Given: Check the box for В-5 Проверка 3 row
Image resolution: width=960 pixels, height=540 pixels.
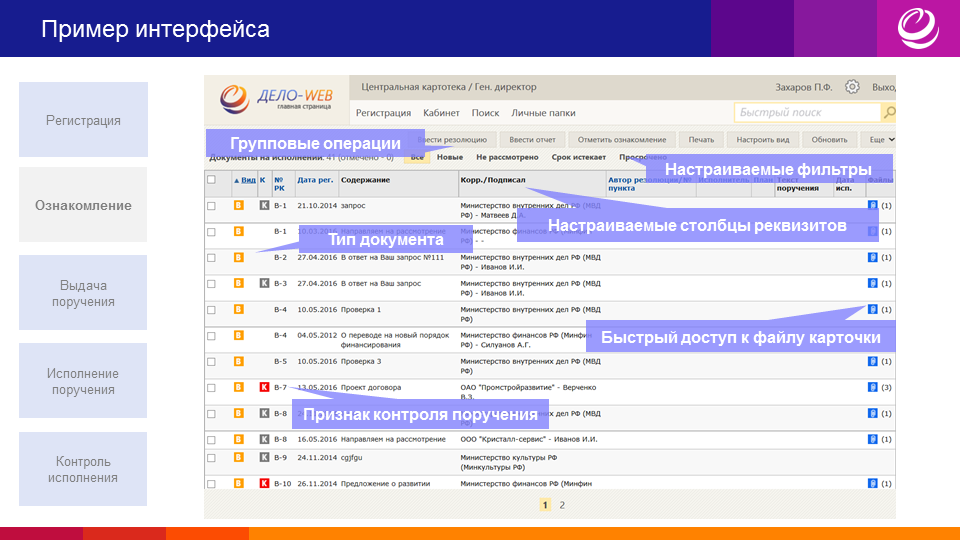Looking at the screenshot, I should [211, 362].
